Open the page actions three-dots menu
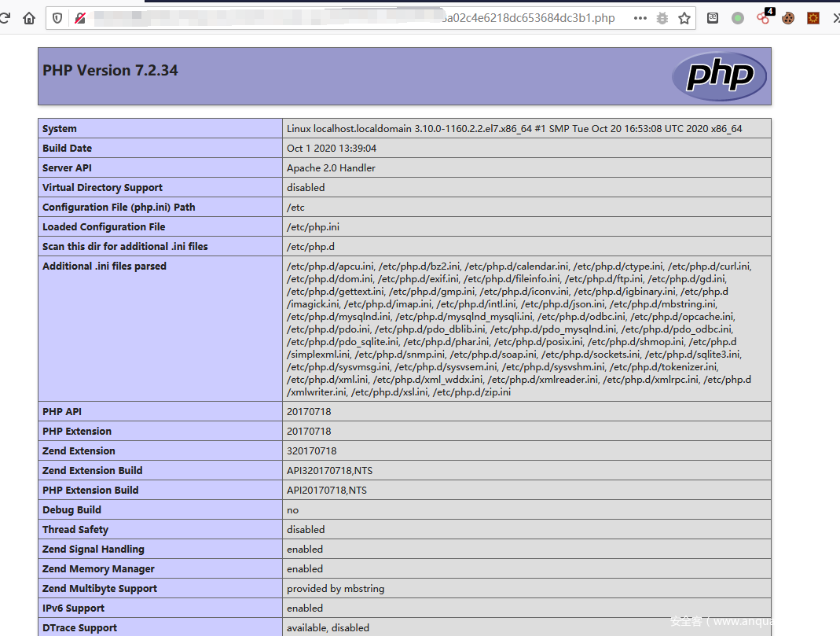The image size is (840, 636). point(640,18)
